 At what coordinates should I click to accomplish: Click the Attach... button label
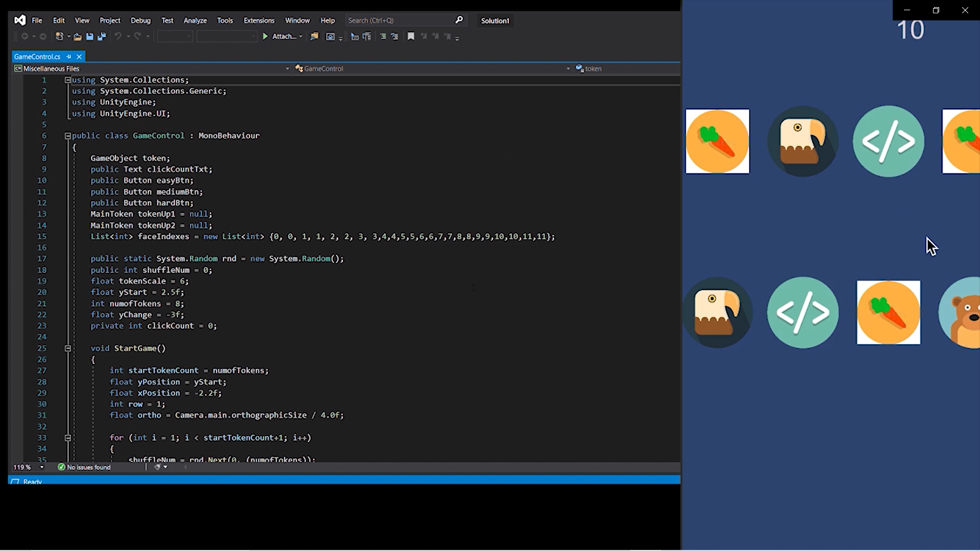click(284, 36)
